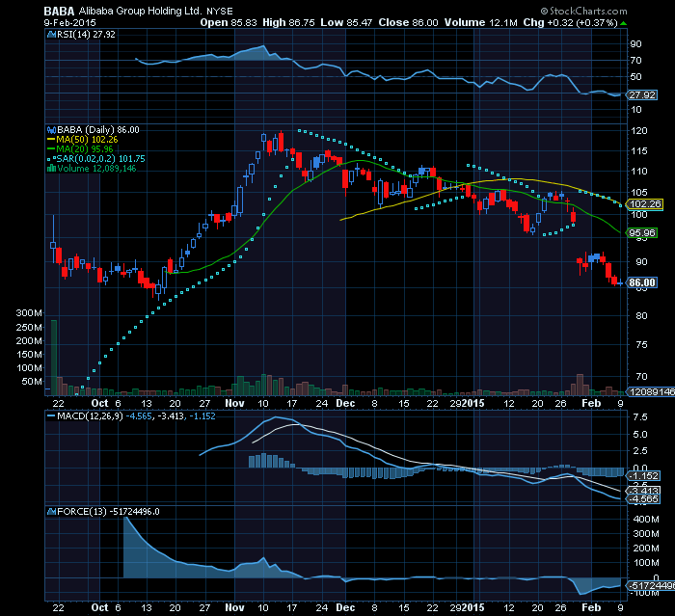Click the FORCE(13) -51724496.0 legend text
675x616 pixels.
tap(108, 511)
